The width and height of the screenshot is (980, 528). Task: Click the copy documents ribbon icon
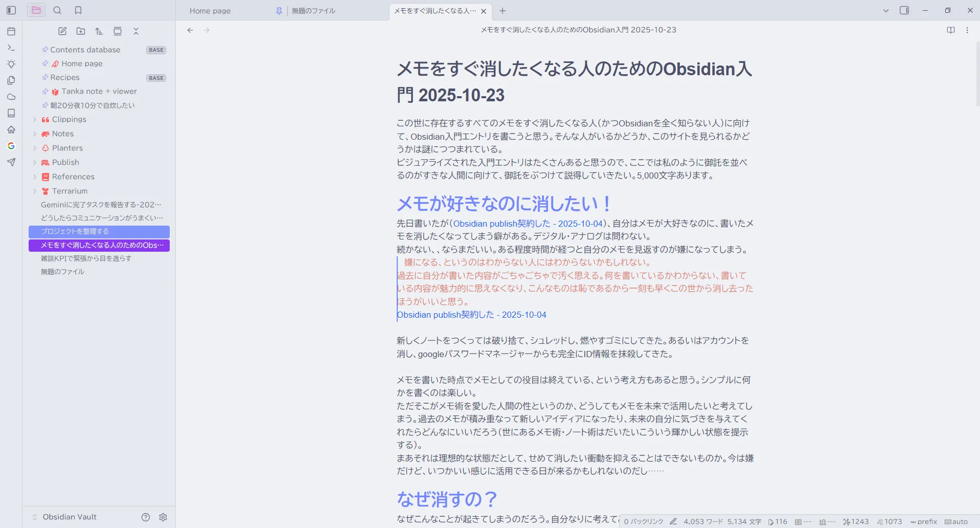click(x=11, y=80)
